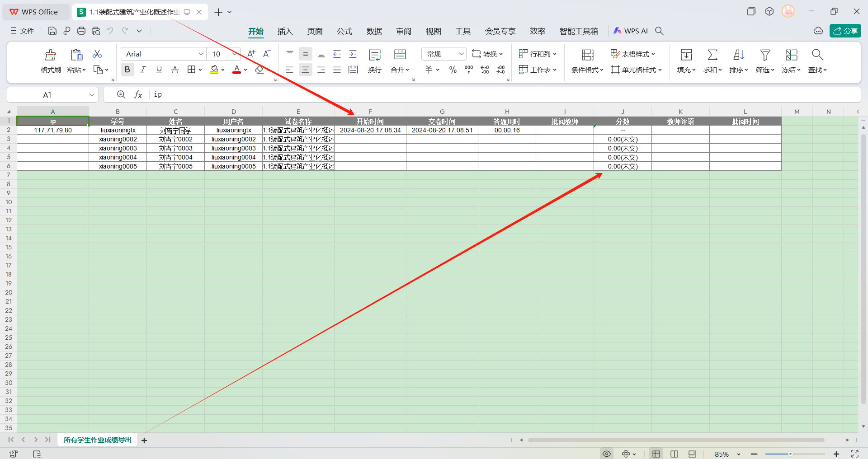Click the AutoSum (求和) icon
Viewport: 868px width, 459px height.
point(712,55)
